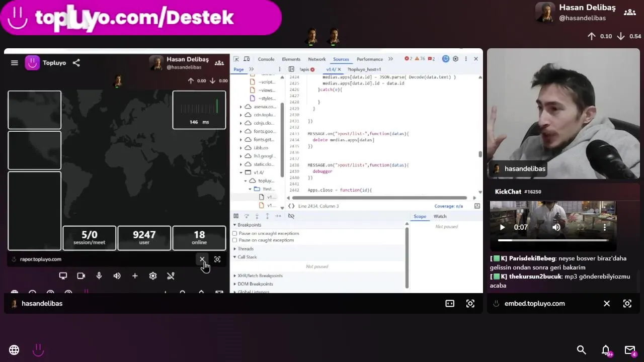Close the rapor.topluyo.com panel
The image size is (644, 362).
202,259
